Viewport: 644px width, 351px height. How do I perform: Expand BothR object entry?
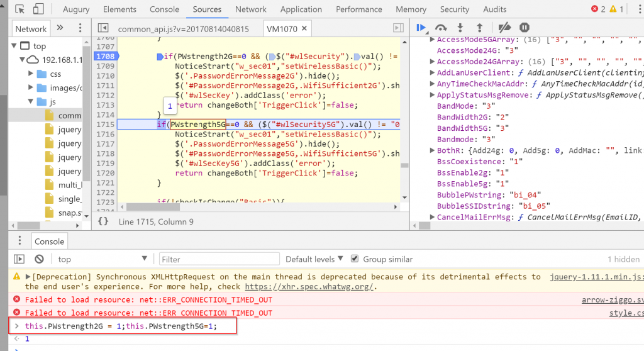[x=432, y=150]
